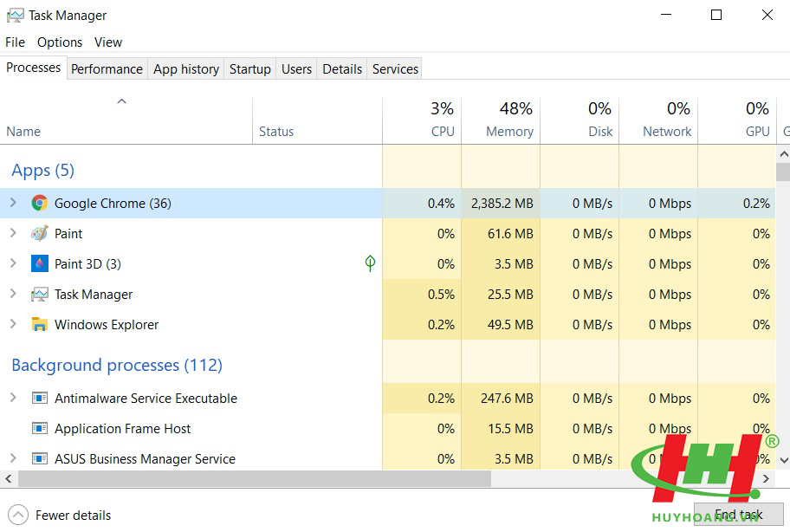Viewport: 790px width, 532px height.
Task: Sort by the Status column header
Action: coord(317,121)
